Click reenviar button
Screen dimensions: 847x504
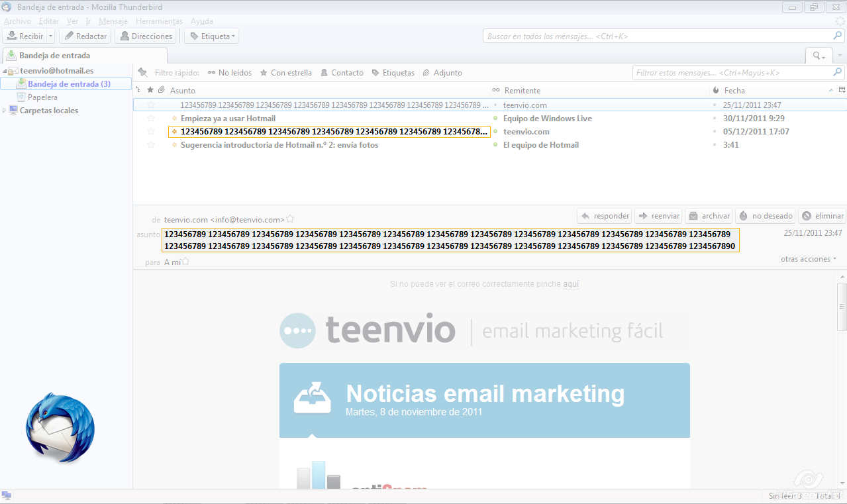coord(658,216)
